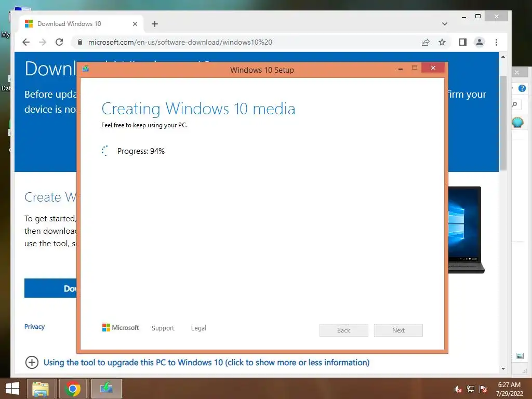Screen dimensions: 532x399
Task: Select the Download Windows 10 tab
Action: pyautogui.click(x=82, y=24)
